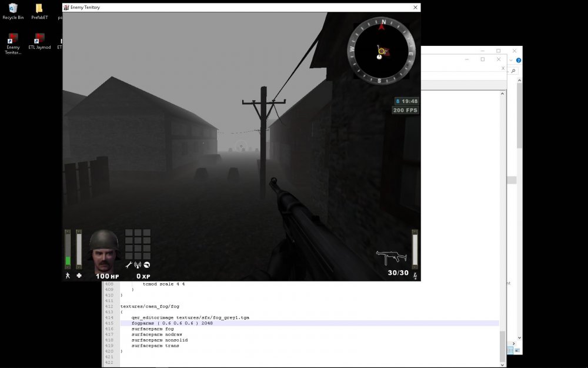Click the "surfaceparm nodraw" line
The width and height of the screenshot is (588, 368).
pos(157,334)
